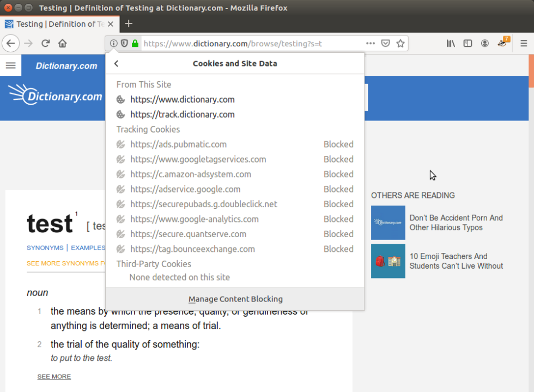Click Manage Content Blocking button
534x392 pixels.
point(235,299)
